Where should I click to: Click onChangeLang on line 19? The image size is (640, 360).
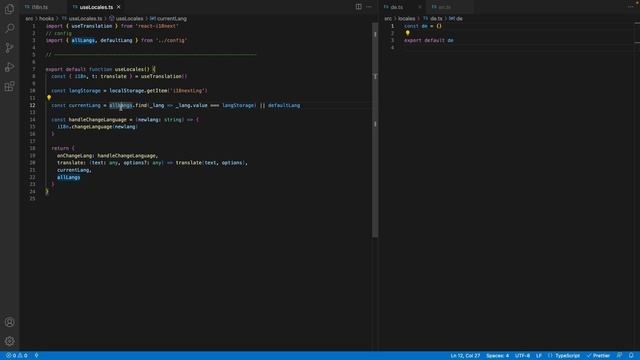75,156
